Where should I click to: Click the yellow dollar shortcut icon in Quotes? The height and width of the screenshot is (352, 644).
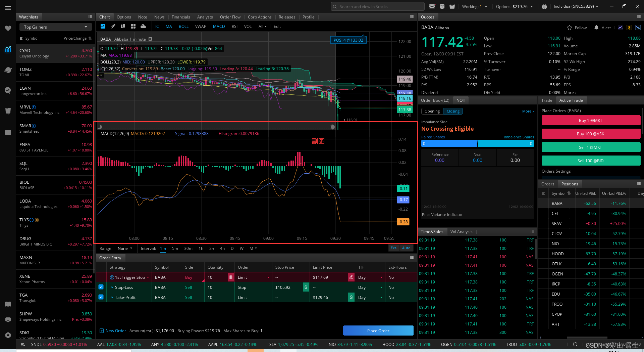[x=629, y=28]
